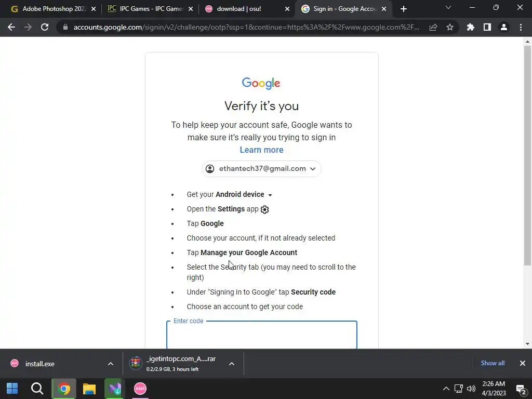532x399 pixels.
Task: Open Windows Search from the taskbar
Action: (x=37, y=389)
